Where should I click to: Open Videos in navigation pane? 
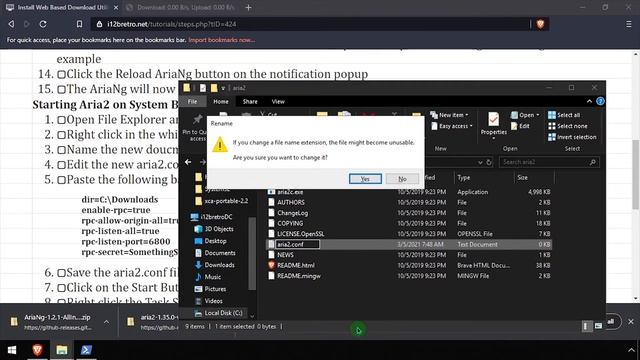tap(209, 301)
